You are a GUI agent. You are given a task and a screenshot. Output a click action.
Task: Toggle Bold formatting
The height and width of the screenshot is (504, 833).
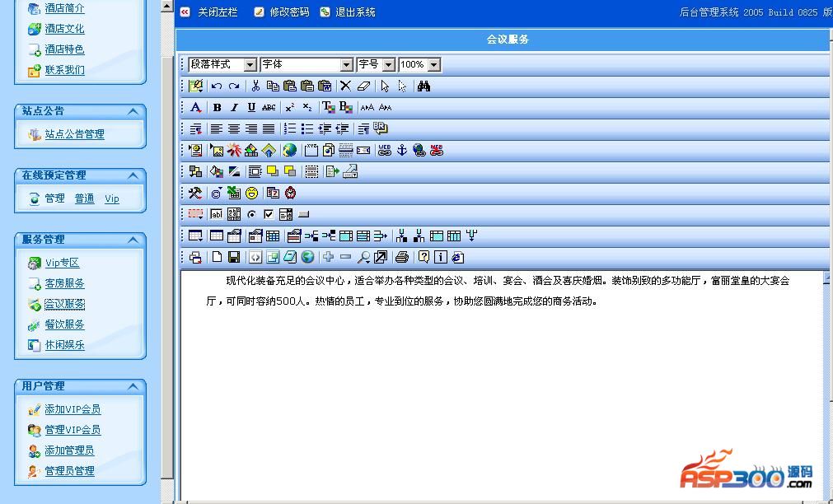(217, 108)
